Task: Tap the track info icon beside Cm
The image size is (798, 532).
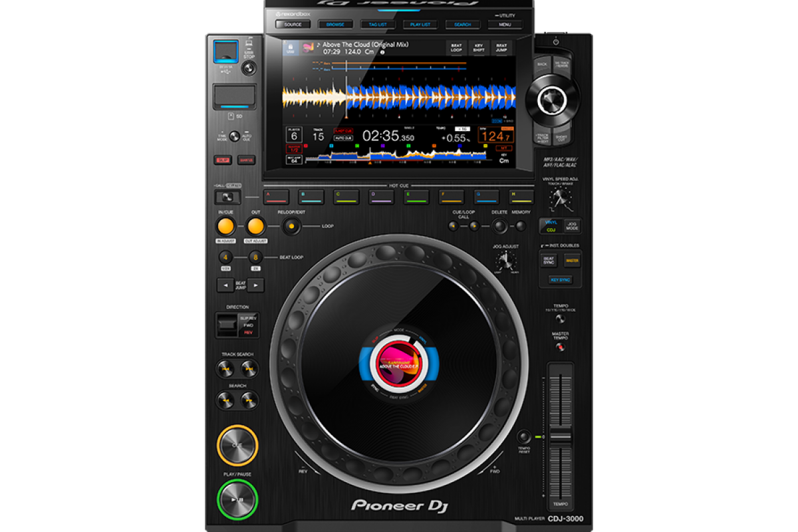Action: pos(382,52)
